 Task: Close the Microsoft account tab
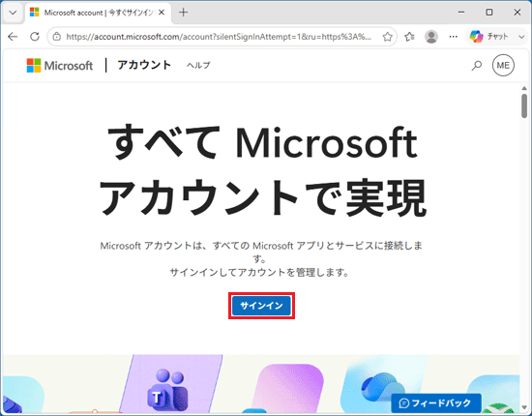(x=162, y=13)
